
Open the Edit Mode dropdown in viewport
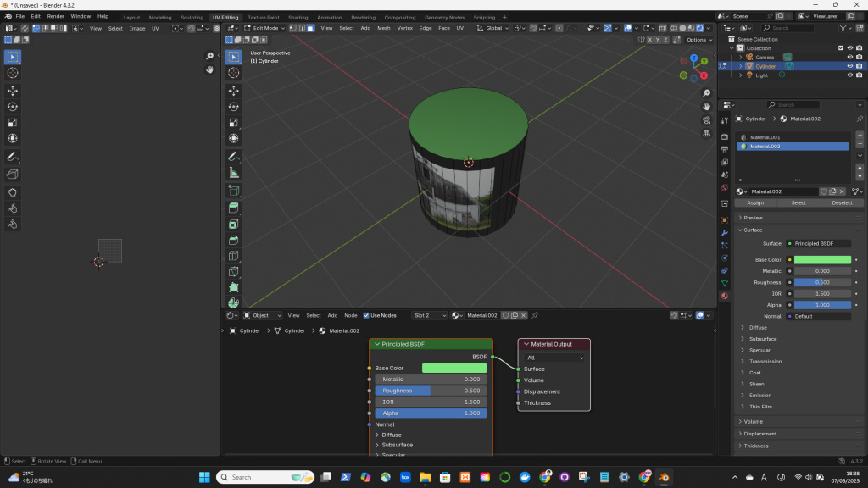[265, 28]
